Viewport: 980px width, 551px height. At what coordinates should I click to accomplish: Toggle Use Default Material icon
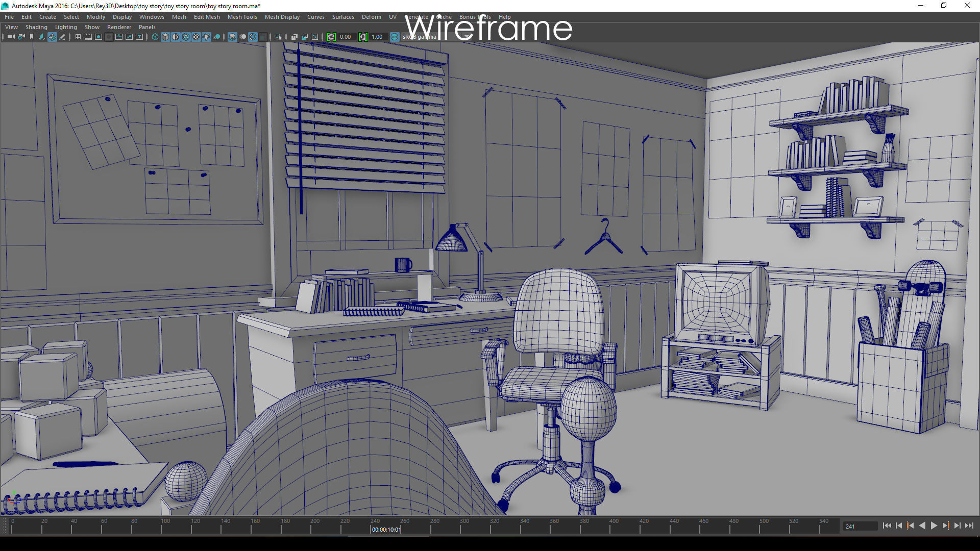176,37
